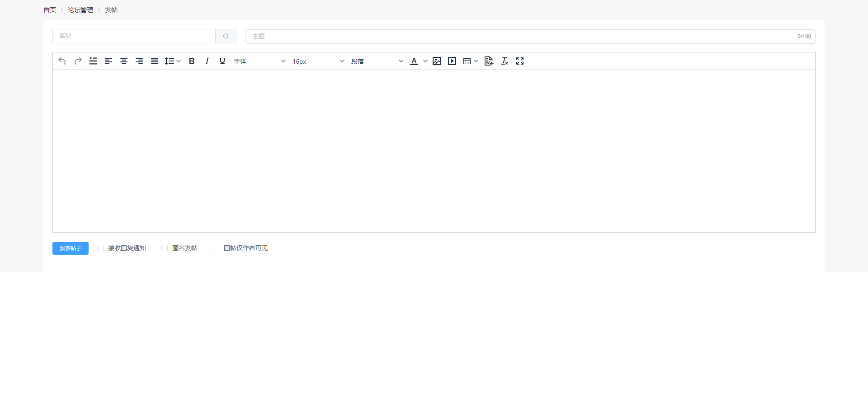Open the 段落 paragraph format dropdown
868x420 pixels.
[377, 61]
